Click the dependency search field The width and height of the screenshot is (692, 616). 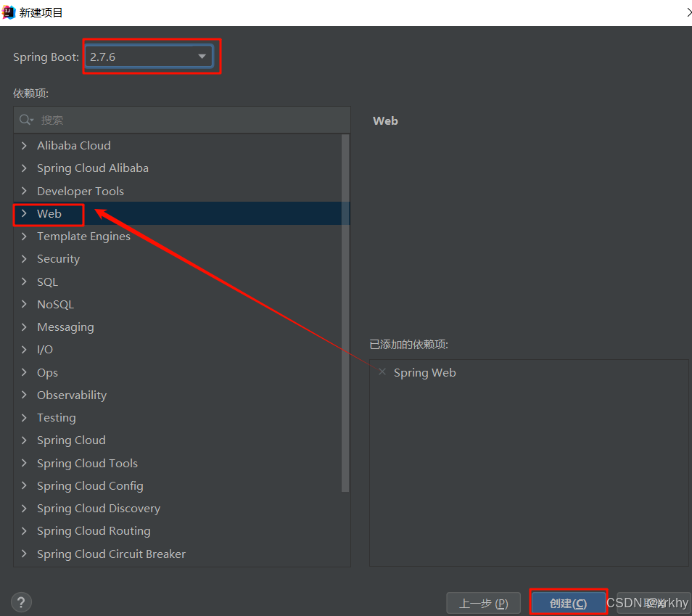tap(182, 120)
